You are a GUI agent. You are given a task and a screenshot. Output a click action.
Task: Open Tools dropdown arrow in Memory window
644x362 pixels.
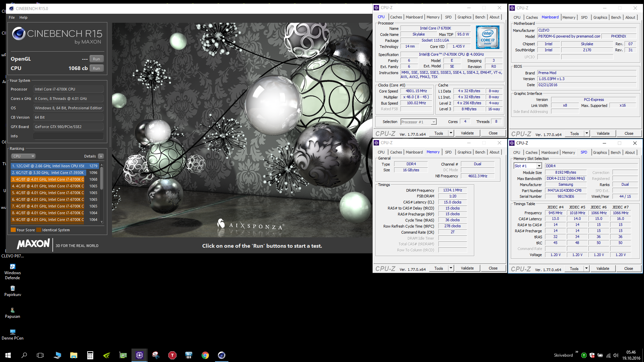point(451,268)
